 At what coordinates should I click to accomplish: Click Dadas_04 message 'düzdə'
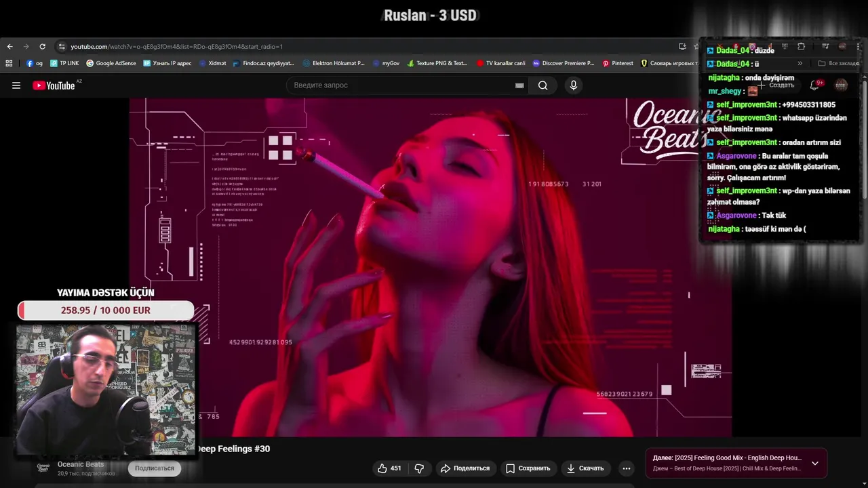[x=741, y=51]
